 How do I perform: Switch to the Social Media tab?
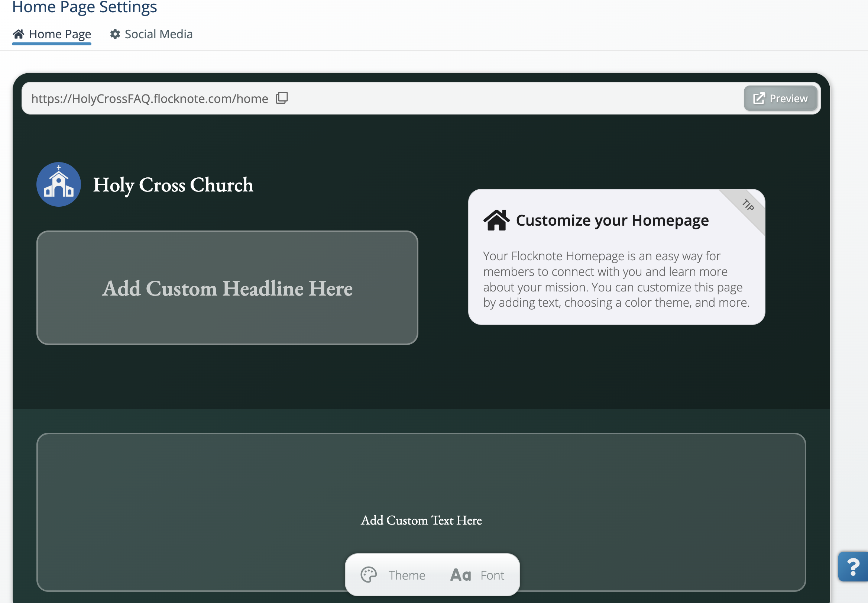(158, 34)
